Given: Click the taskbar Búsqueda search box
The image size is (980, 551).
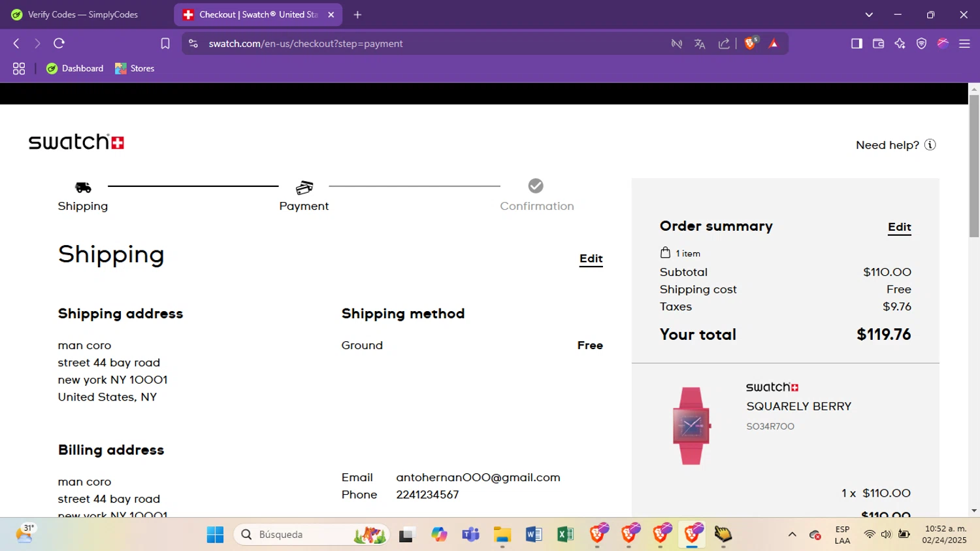Looking at the screenshot, I should point(311,535).
